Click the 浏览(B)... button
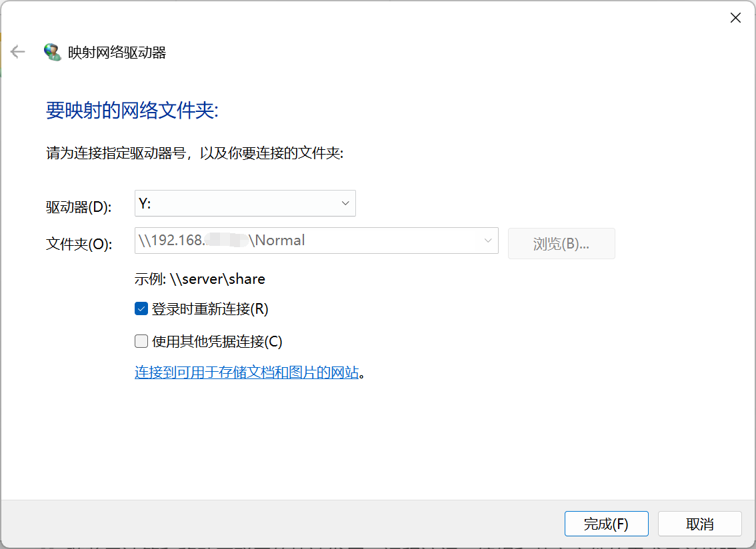The width and height of the screenshot is (756, 549). click(561, 244)
